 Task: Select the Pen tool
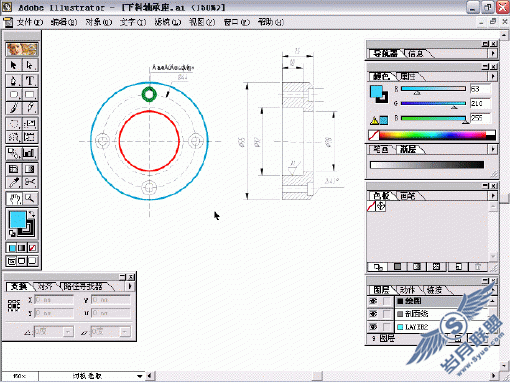(14, 81)
